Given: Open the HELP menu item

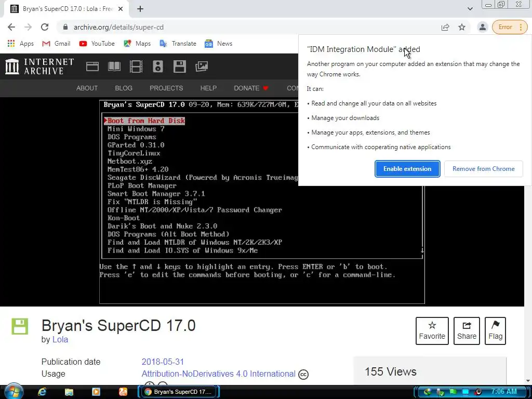Looking at the screenshot, I should click(x=208, y=88).
